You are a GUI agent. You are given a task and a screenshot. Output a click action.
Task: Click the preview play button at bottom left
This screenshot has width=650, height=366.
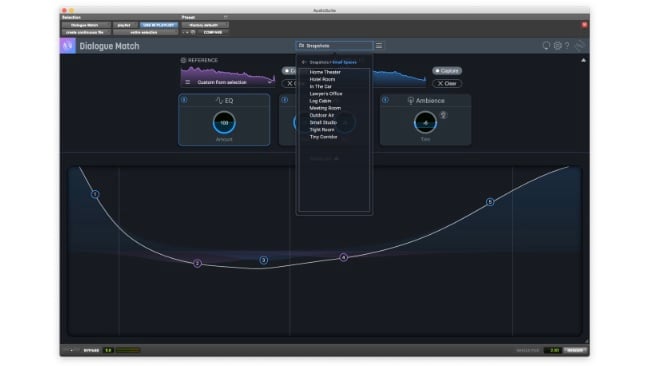coord(71,350)
